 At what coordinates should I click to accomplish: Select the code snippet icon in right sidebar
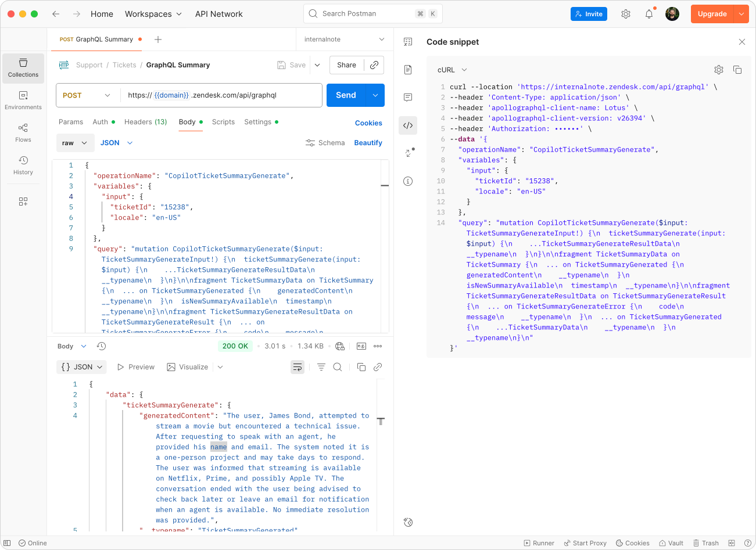[x=408, y=125]
